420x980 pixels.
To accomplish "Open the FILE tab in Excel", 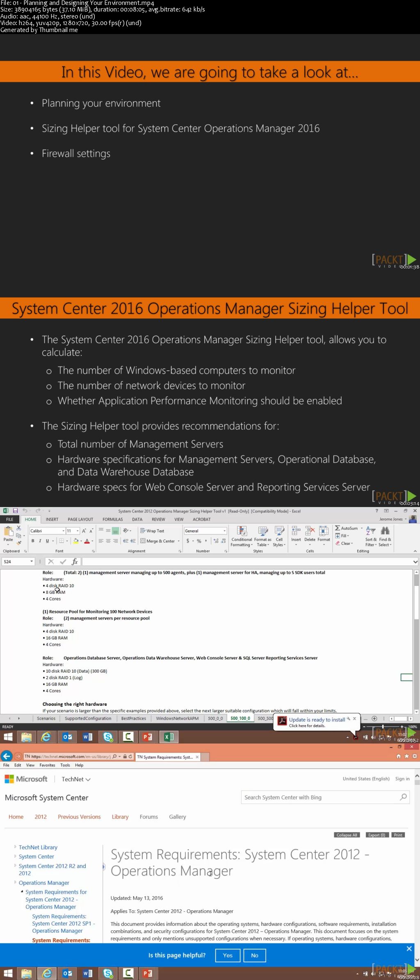I will click(x=9, y=519).
